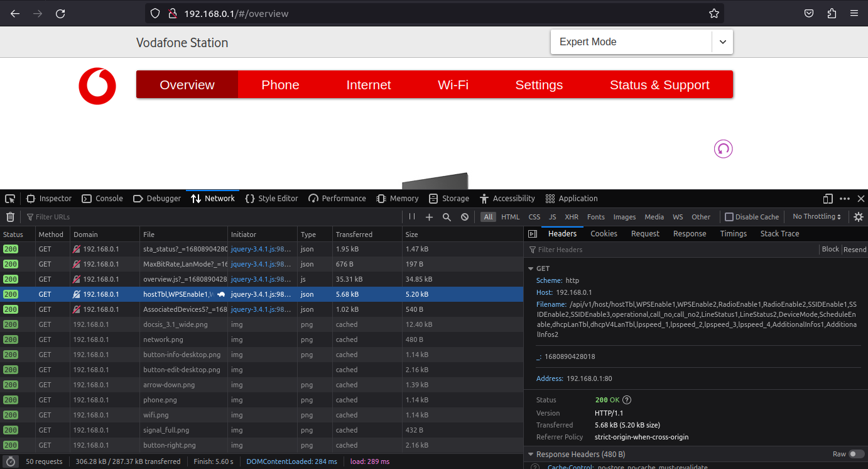Go back with browser back arrow
The height and width of the screenshot is (469, 868).
15,13
